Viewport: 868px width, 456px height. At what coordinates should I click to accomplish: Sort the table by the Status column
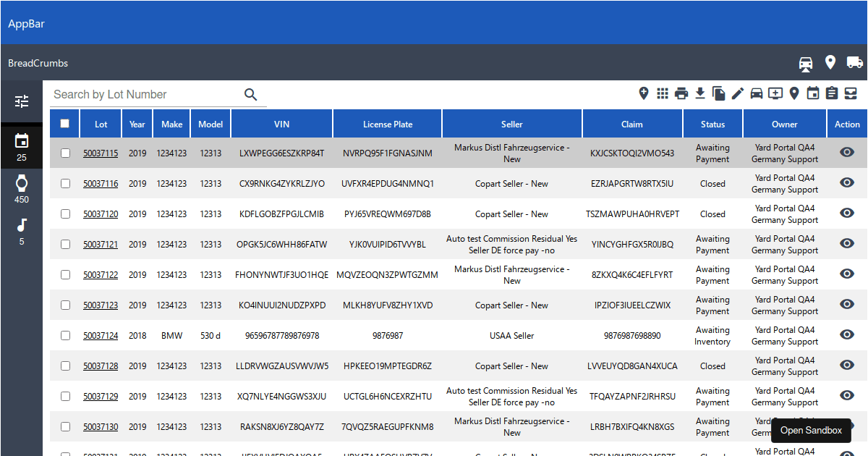click(712, 122)
